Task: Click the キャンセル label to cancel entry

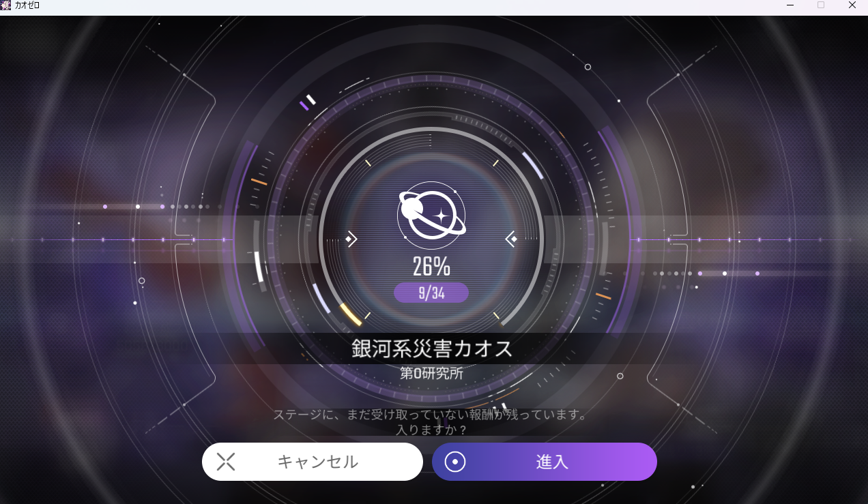Action: 317,462
